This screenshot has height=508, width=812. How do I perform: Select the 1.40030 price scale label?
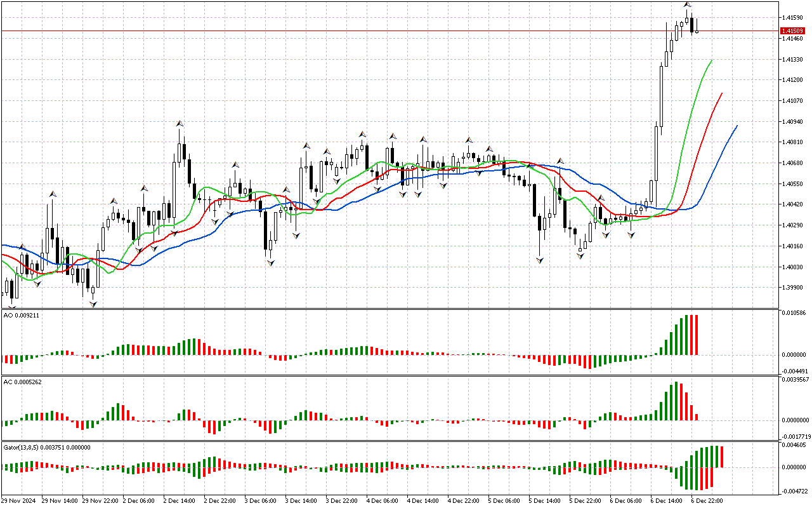coord(792,267)
